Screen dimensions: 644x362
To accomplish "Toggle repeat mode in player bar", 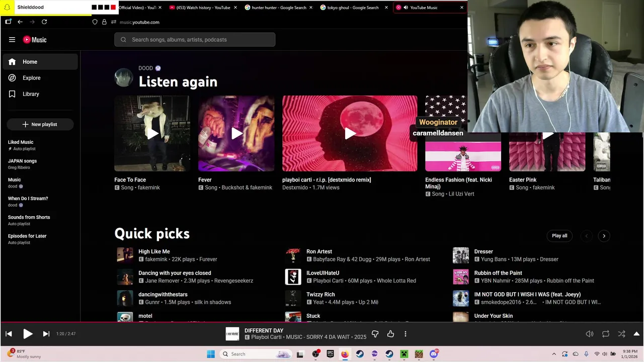I will point(606,334).
